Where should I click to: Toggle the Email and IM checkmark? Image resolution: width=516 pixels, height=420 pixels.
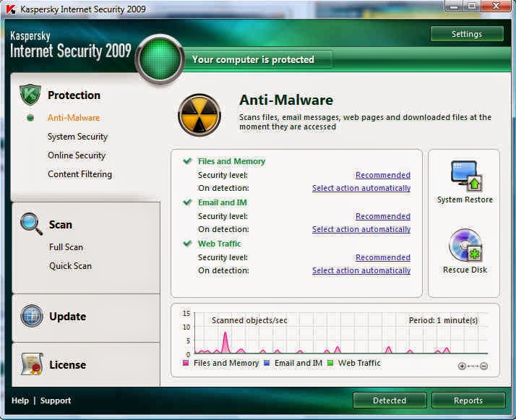coord(187,202)
